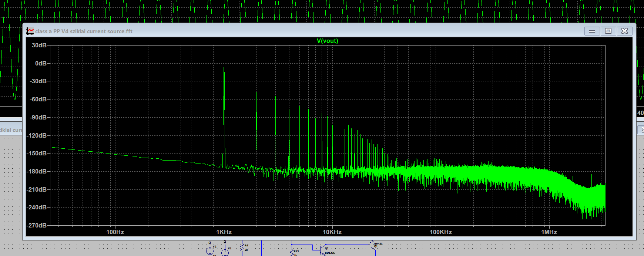This screenshot has width=644, height=256.
Task: Click the FFT window title text
Action: coord(84,31)
